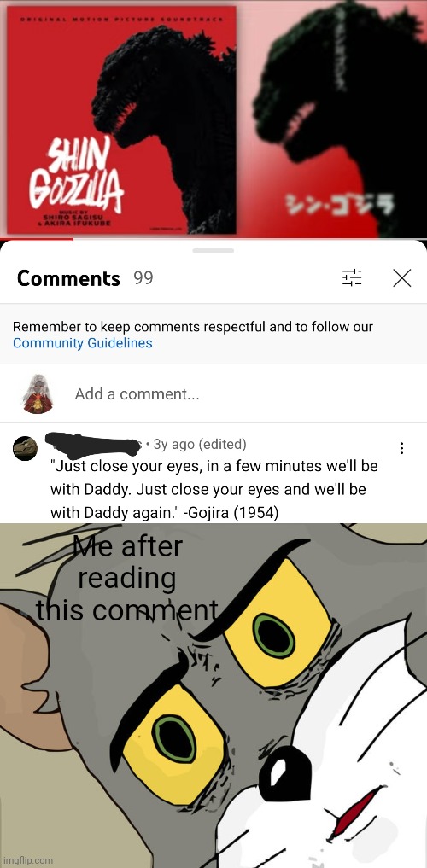The height and width of the screenshot is (868, 427).
Task: Tap the commenter's Godzilla profile avatar
Action: click(25, 448)
